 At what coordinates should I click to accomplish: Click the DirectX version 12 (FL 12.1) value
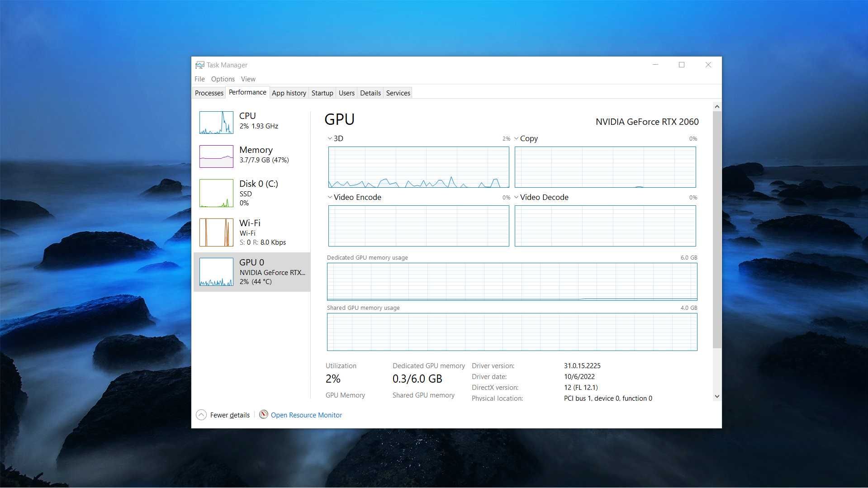(581, 387)
